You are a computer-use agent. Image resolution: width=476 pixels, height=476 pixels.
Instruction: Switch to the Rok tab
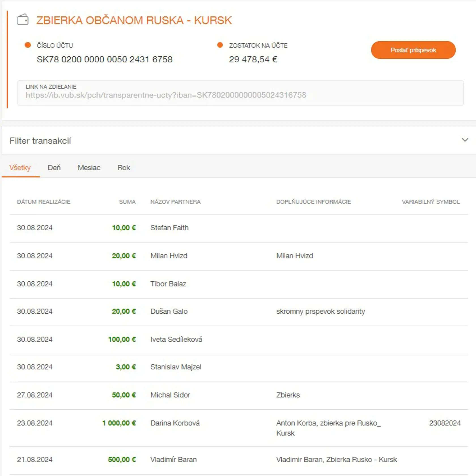point(124,168)
